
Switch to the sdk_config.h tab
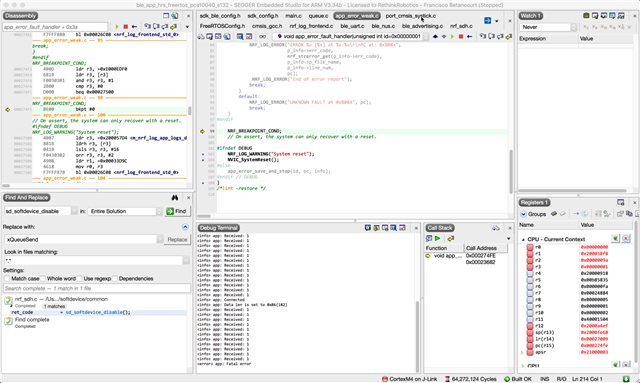pyautogui.click(x=262, y=16)
